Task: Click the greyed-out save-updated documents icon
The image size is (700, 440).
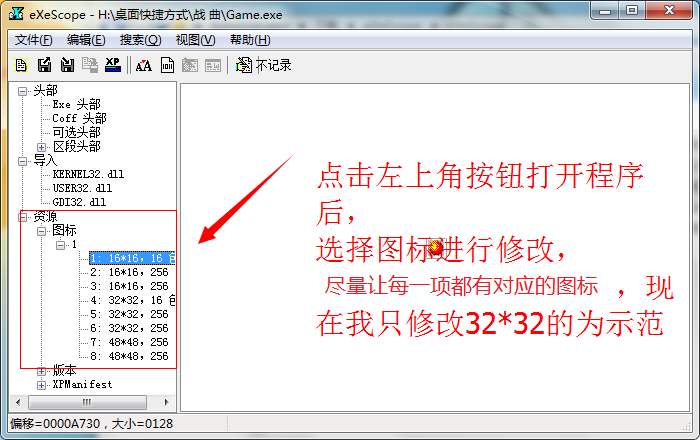Action: (90, 65)
